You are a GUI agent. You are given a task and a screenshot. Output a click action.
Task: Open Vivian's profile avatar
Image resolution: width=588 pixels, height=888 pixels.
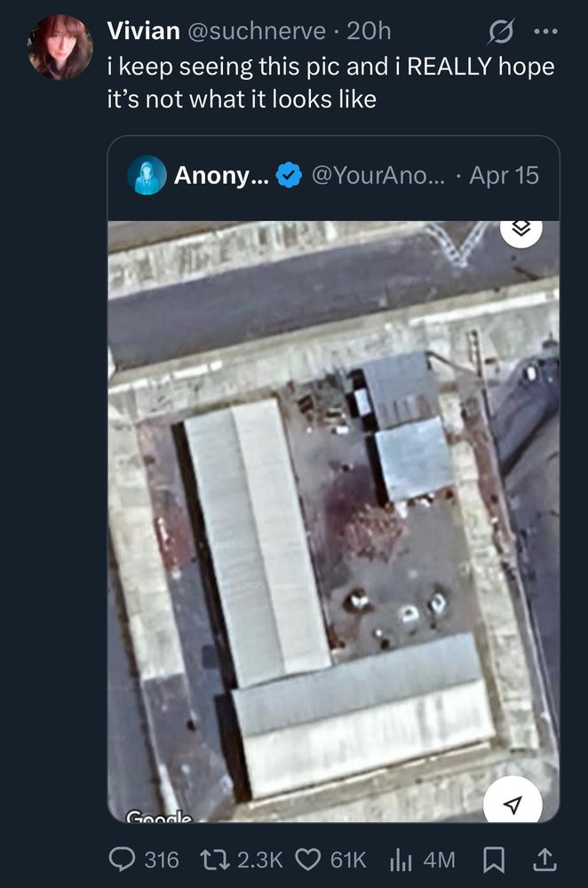[60, 48]
